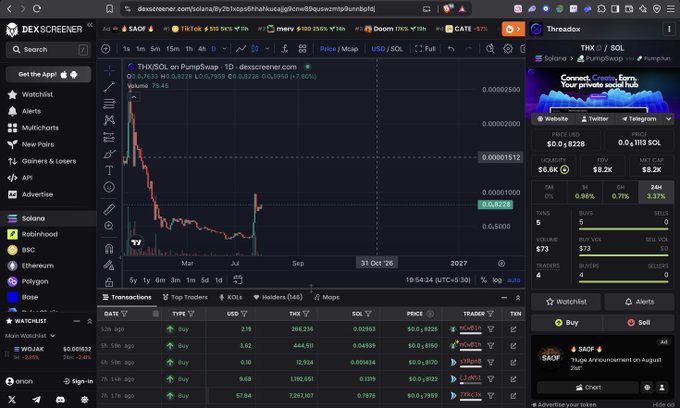Open Threadox Website link
This screenshot has height=408, width=680.
552,119
